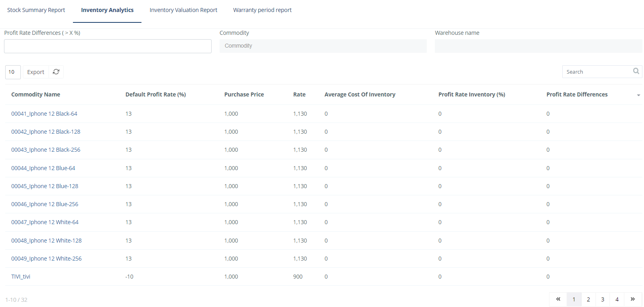Open 00046_Iphone 12 Blue-256 commodity link
644x307 pixels.
click(44, 204)
